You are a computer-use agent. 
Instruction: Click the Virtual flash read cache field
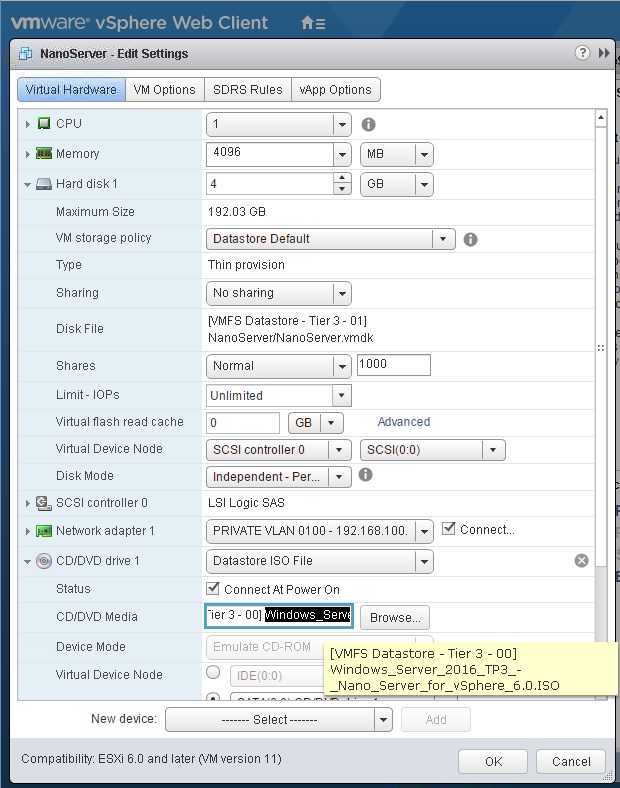243,423
